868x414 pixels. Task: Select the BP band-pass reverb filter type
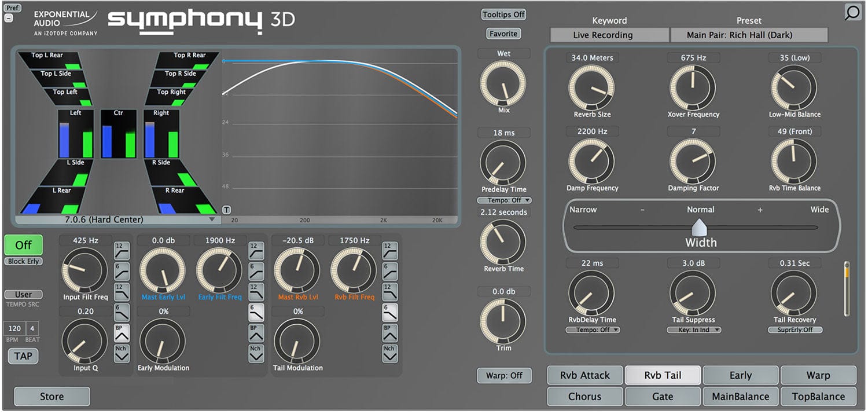click(390, 333)
